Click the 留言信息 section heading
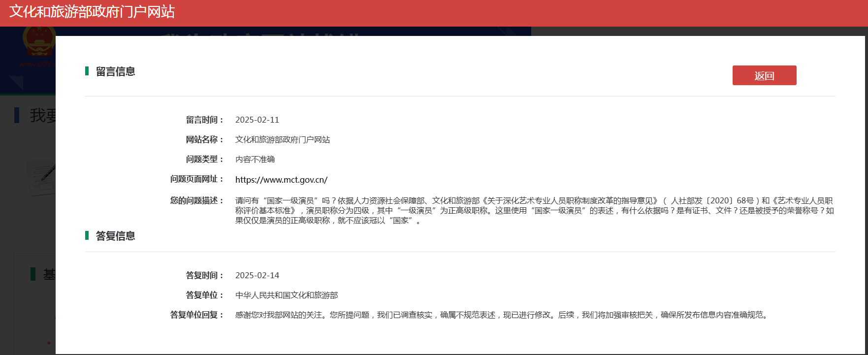 115,71
